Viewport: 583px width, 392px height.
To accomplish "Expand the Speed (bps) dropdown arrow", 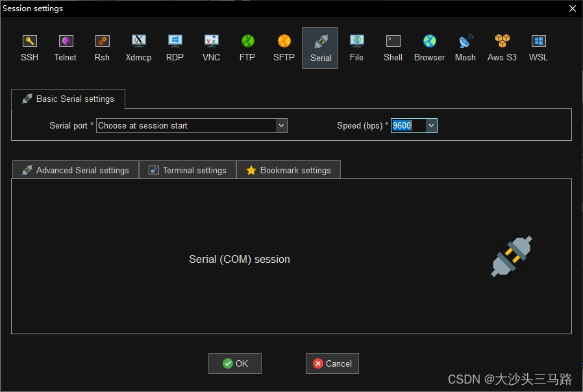I will pyautogui.click(x=431, y=126).
